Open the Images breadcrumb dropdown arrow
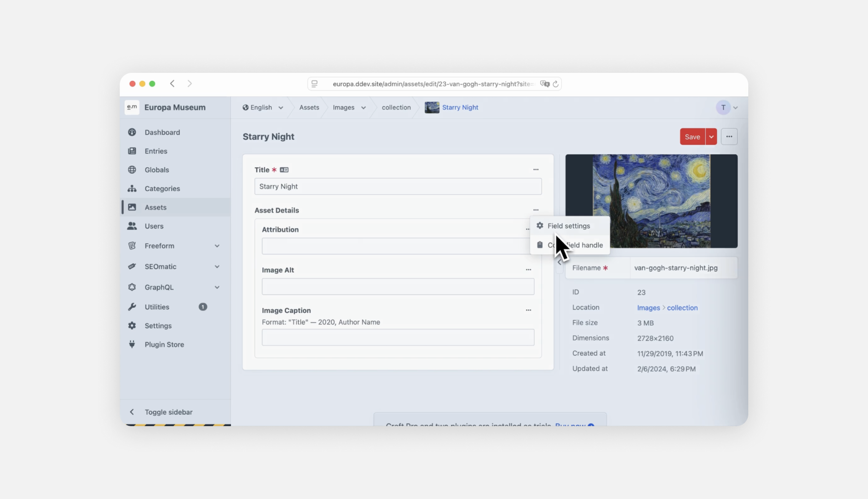868x499 pixels. click(364, 108)
